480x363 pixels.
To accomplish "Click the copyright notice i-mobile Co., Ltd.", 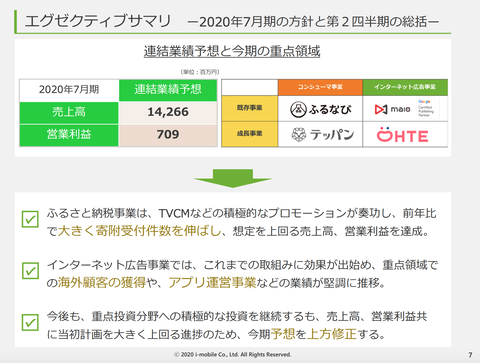I will point(232,355).
